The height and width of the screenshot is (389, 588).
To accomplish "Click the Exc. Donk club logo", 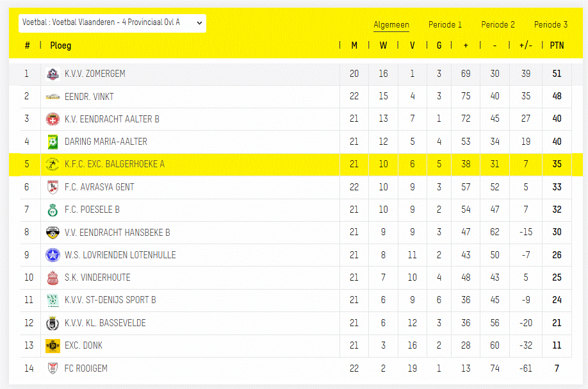I will click(53, 345).
